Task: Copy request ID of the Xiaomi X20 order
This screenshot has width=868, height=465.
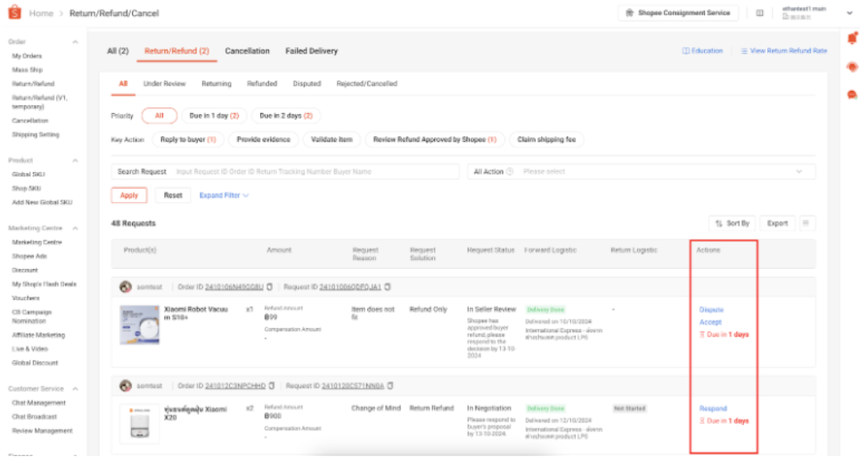Action: (x=390, y=386)
